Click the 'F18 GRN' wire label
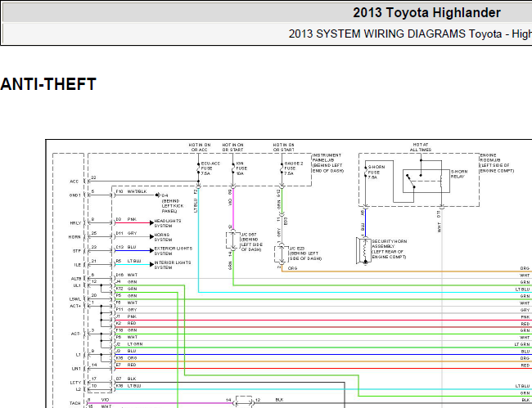 coord(127,330)
